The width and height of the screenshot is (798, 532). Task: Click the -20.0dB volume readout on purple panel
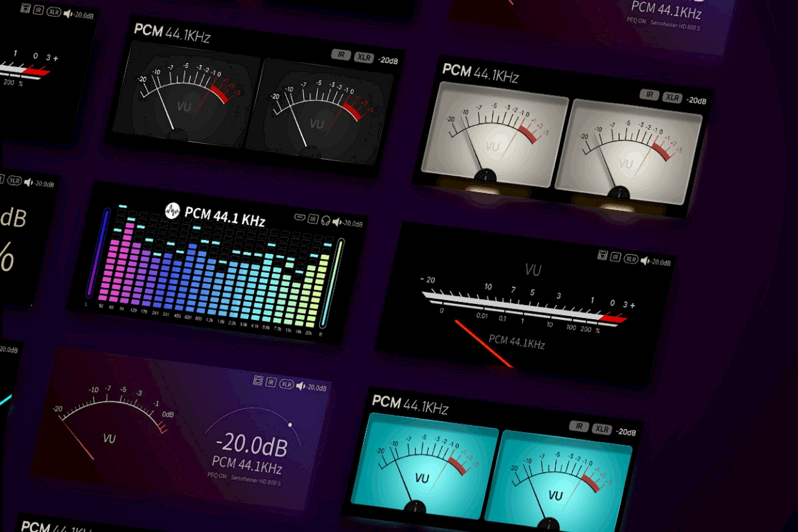pos(252,445)
